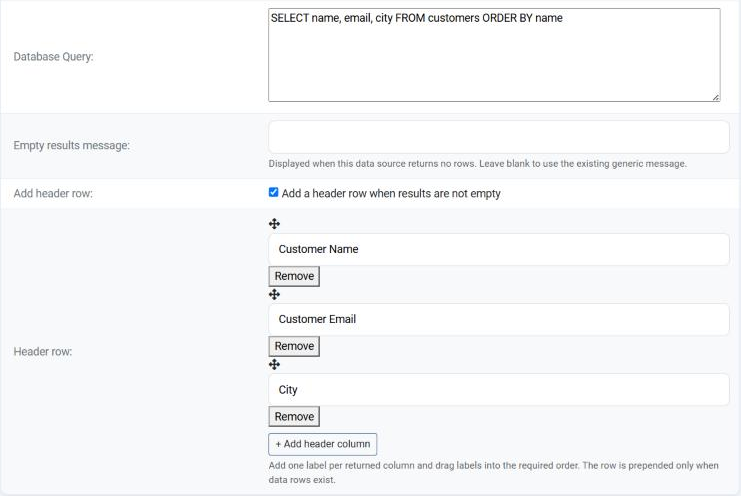The image size is (741, 496).
Task: Click the 'Add header row:' label
Action: pos(53,194)
